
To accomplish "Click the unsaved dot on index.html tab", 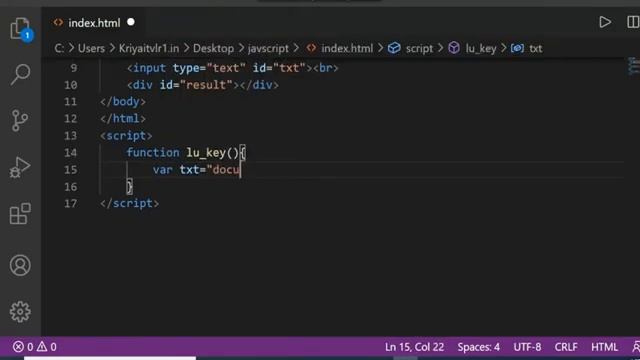I will point(131,22).
